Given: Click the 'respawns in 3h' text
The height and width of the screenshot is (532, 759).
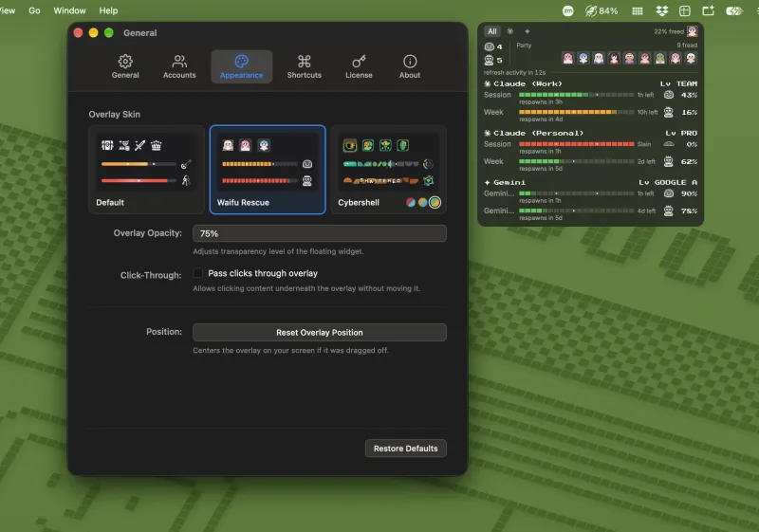Looking at the screenshot, I should tap(541, 102).
